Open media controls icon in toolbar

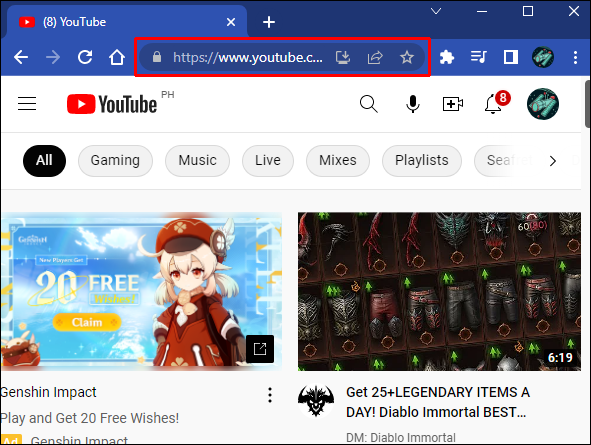coord(478,57)
